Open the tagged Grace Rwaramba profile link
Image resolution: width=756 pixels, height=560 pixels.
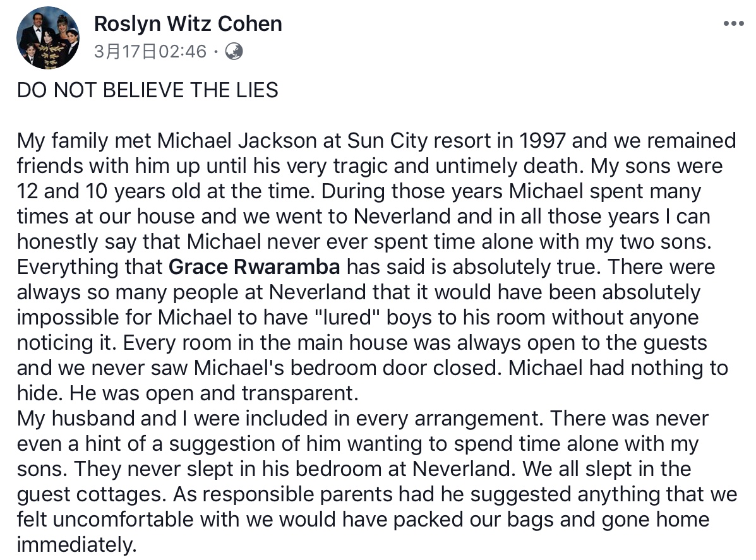click(x=255, y=267)
